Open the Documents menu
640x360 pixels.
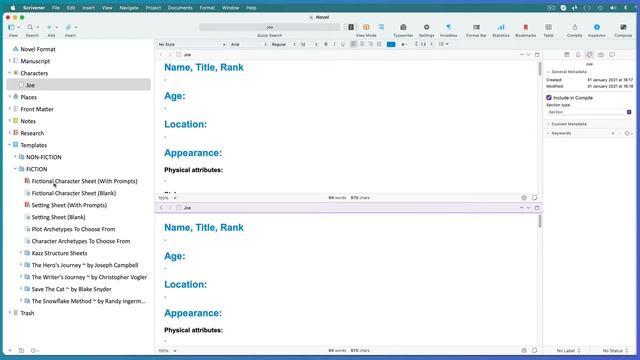(x=180, y=8)
